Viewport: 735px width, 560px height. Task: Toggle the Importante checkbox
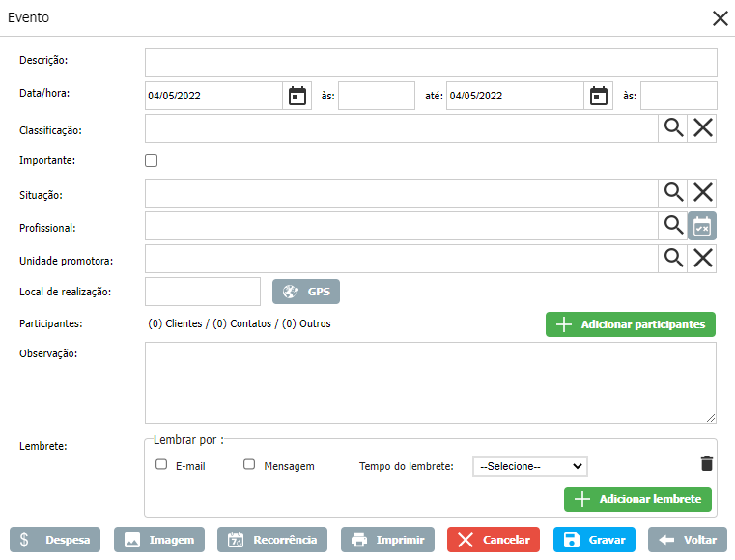[x=151, y=161]
